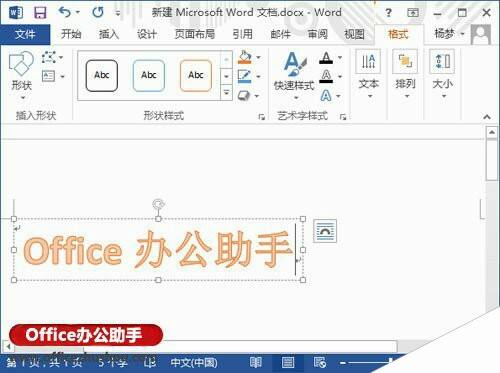Click the spell check proofing icon in status bar
Image resolution: width=500 pixels, height=373 pixels.
tap(150, 362)
